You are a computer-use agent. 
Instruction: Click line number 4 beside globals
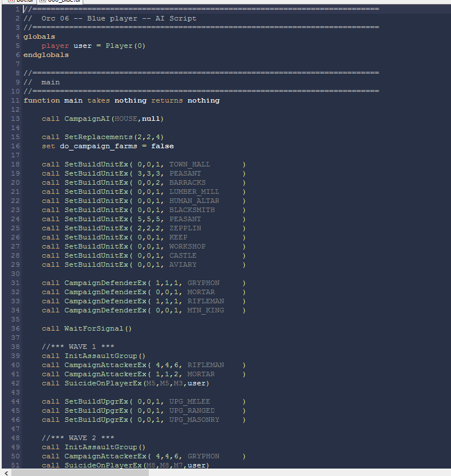click(18, 36)
